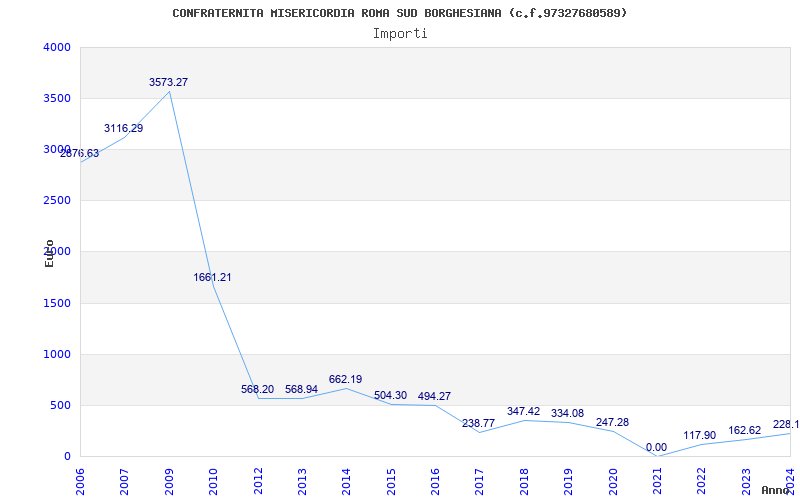Click the 2014 x-axis year label
This screenshot has width=800, height=500.
pos(346,482)
